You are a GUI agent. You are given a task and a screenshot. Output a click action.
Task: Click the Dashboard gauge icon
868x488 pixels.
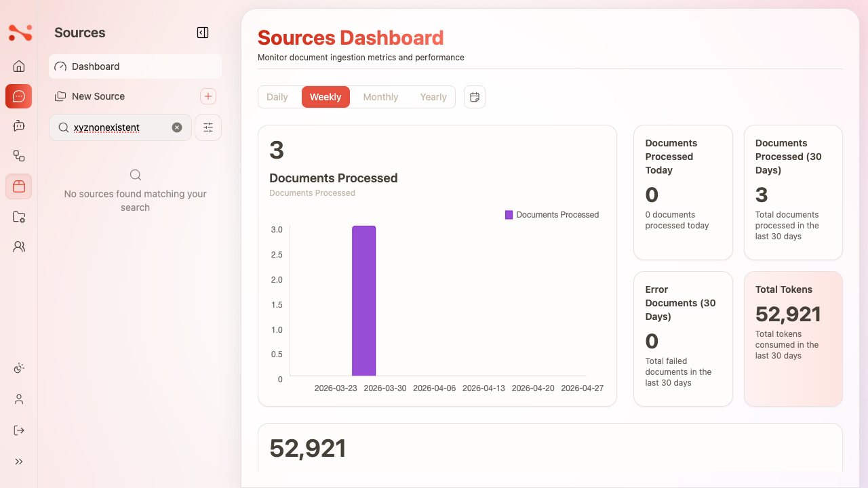pyautogui.click(x=60, y=66)
